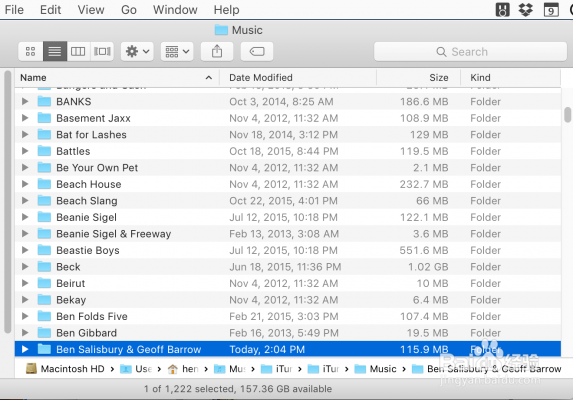Sort by Size column header
The height and width of the screenshot is (400, 573).
click(418, 77)
